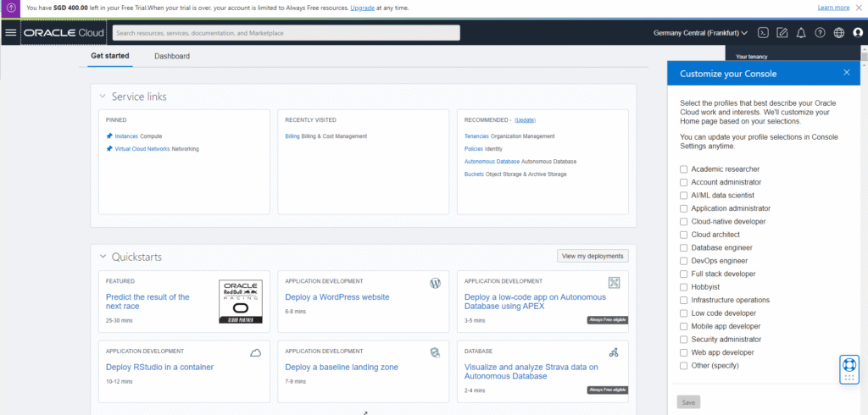Open Visualize and analyze Strava data quickstart
Screen dimensions: 868x415
point(531,371)
